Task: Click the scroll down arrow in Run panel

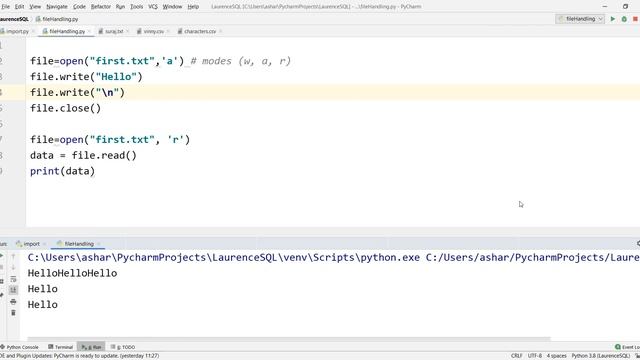Action: tap(13, 267)
